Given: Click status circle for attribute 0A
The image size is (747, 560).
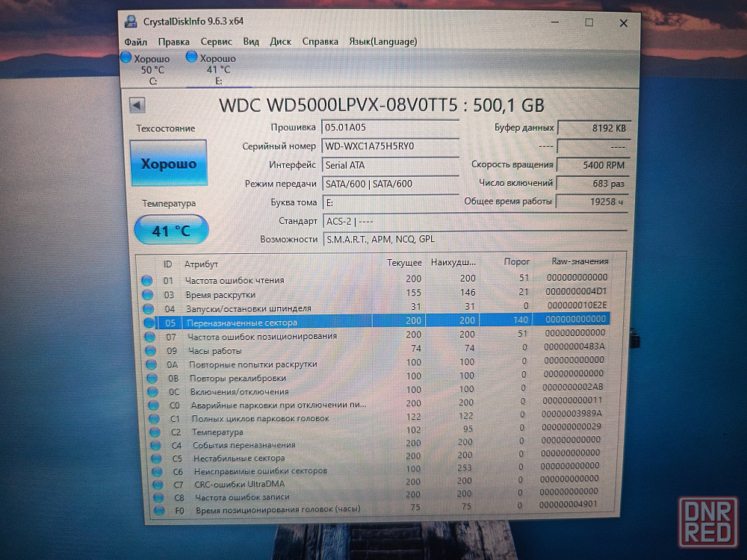Looking at the screenshot, I should click(152, 365).
